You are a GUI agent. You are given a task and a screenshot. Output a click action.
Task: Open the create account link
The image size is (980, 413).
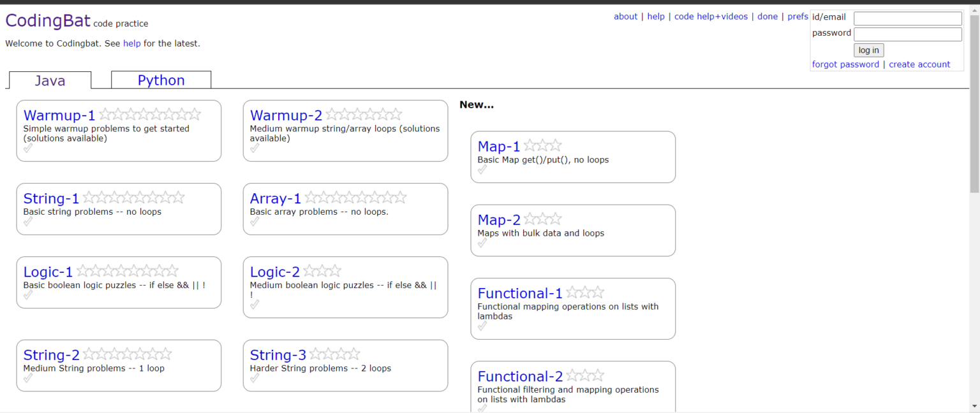coord(919,64)
